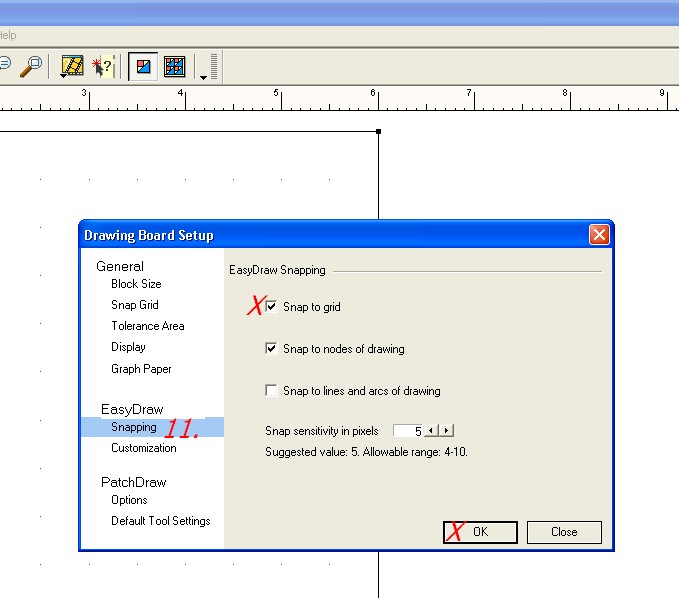Increase snap sensitivity with right arrow
The image size is (679, 598).
click(446, 430)
